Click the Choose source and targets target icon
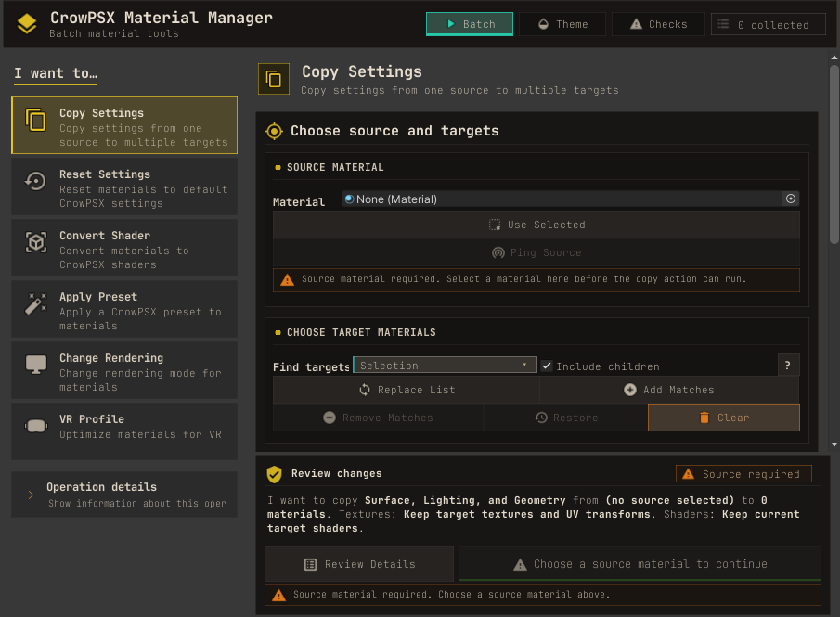The height and width of the screenshot is (617, 840). [x=275, y=131]
